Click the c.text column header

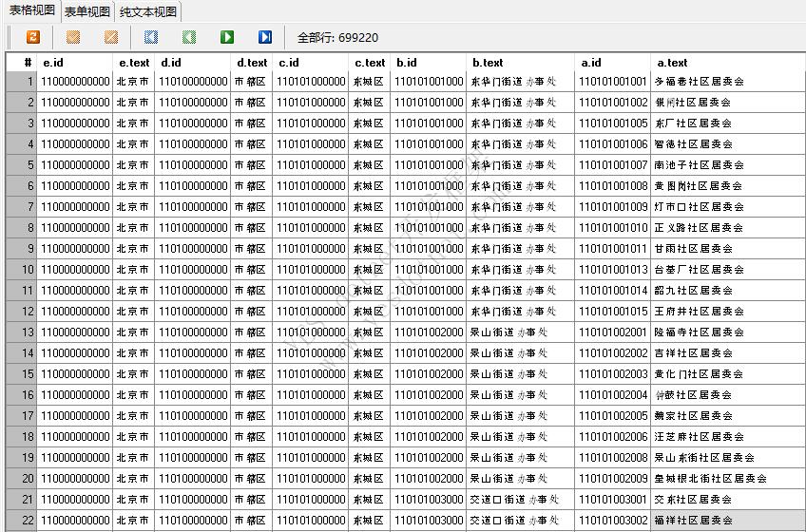[369, 63]
